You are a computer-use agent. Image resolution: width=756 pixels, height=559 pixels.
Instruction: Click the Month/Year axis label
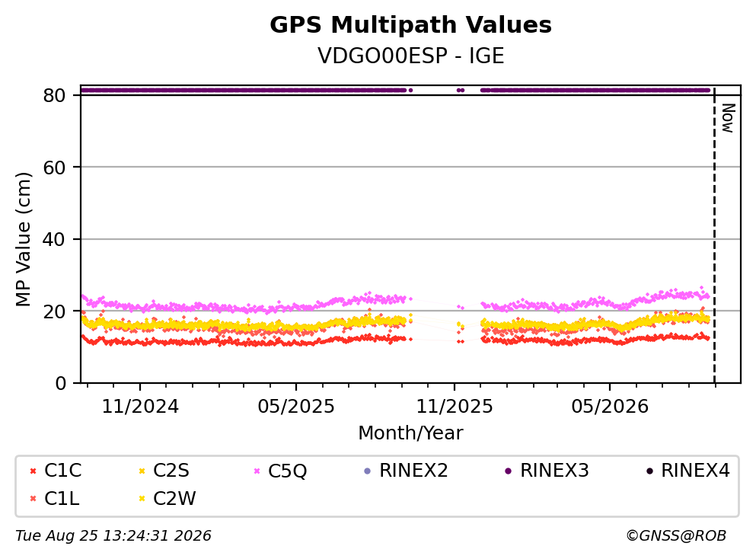(410, 433)
